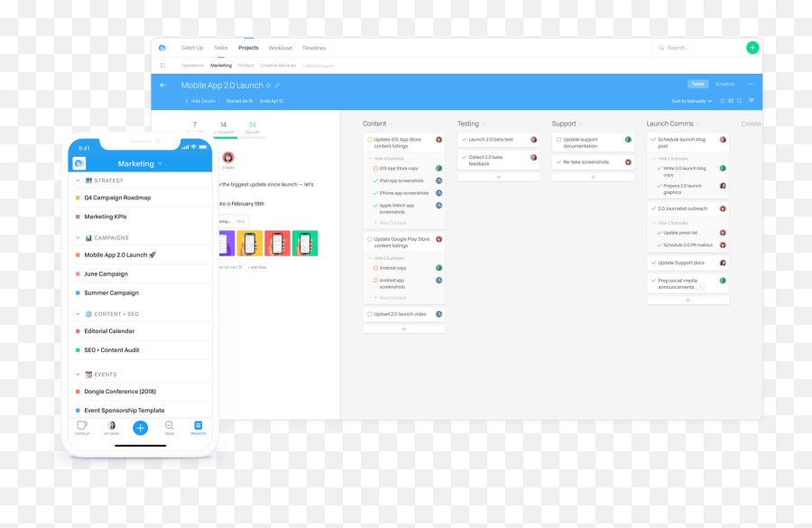Open the green create button in the top bar

(752, 47)
